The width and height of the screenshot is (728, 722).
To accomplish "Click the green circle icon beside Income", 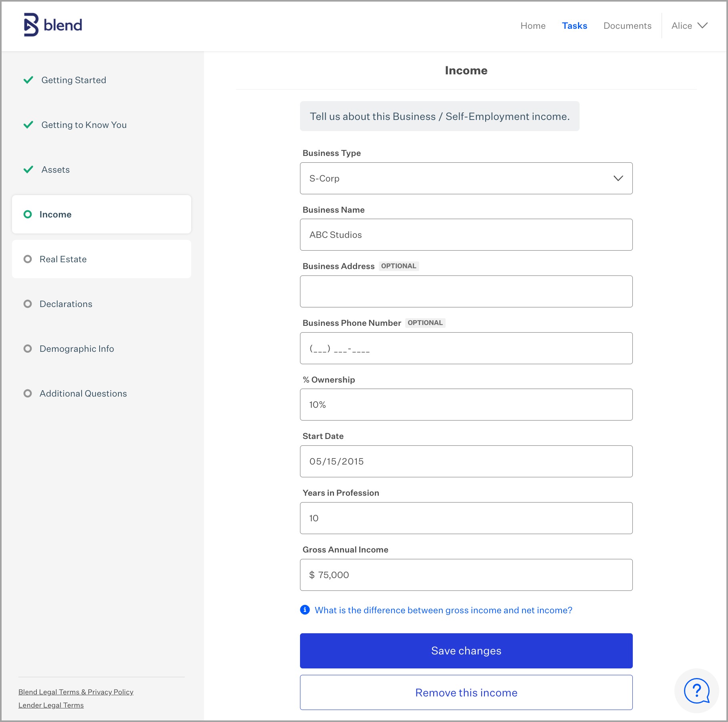I will coord(28,214).
